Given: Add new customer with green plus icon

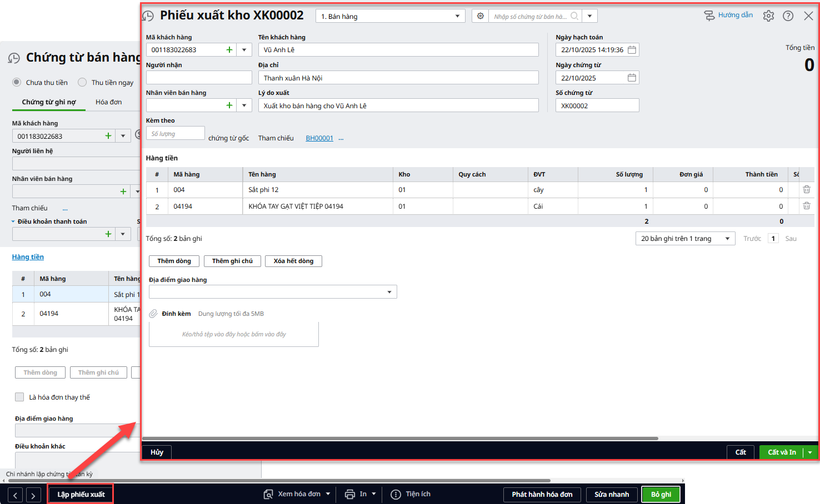Looking at the screenshot, I should click(x=229, y=50).
